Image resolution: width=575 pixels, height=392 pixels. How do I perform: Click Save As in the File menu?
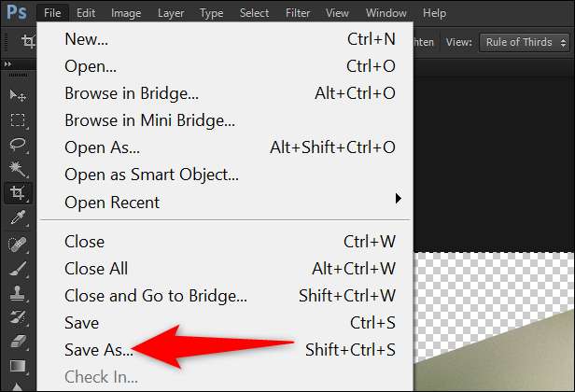[x=99, y=350]
